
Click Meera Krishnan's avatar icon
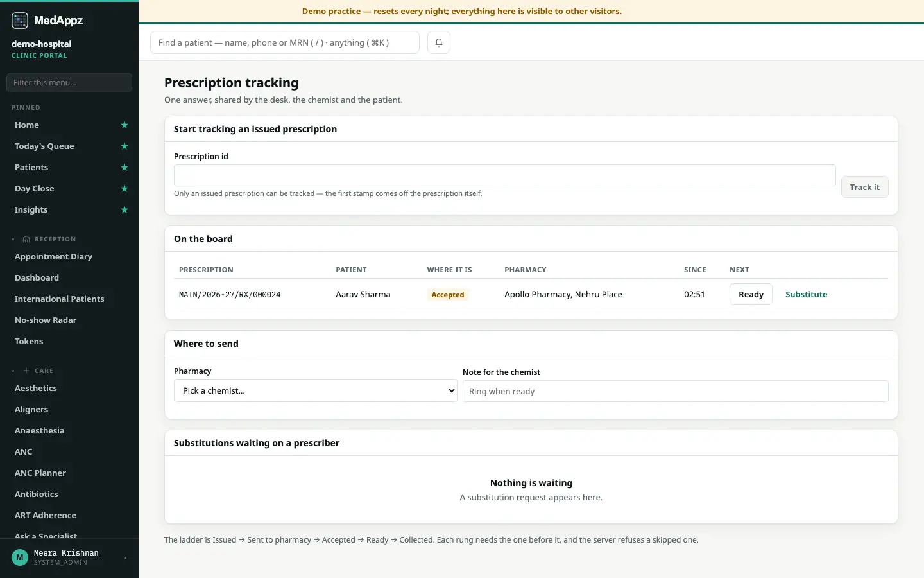20,557
